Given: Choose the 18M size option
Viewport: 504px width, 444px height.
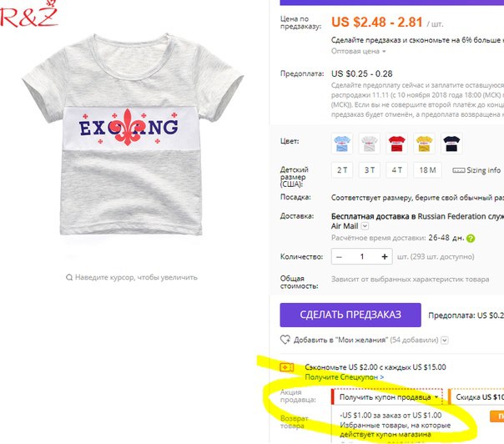Looking at the screenshot, I should pyautogui.click(x=427, y=170).
